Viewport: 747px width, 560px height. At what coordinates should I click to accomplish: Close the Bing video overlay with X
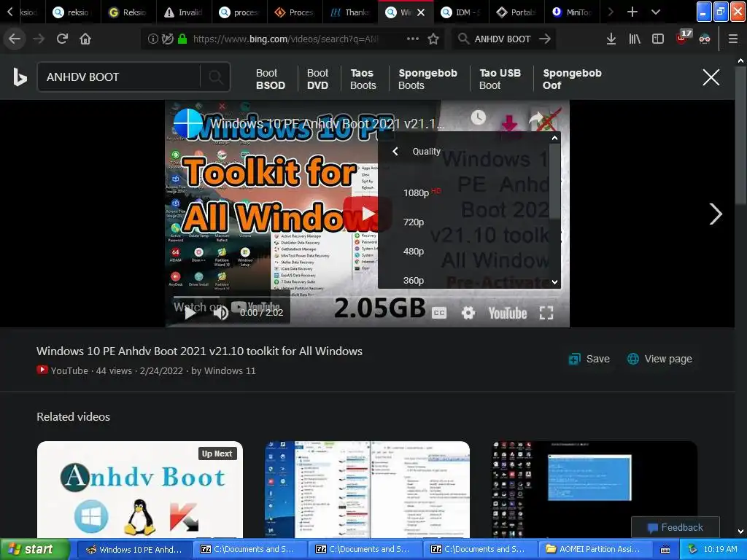tap(711, 77)
